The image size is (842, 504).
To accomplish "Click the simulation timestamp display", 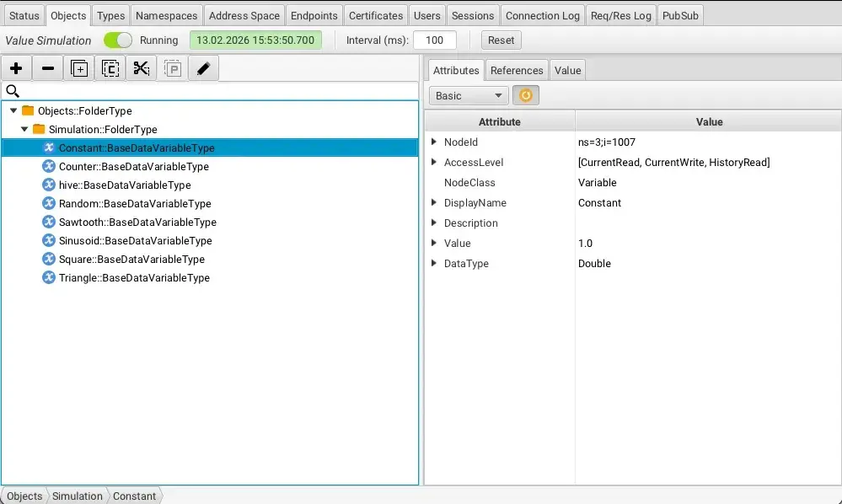I will (255, 40).
